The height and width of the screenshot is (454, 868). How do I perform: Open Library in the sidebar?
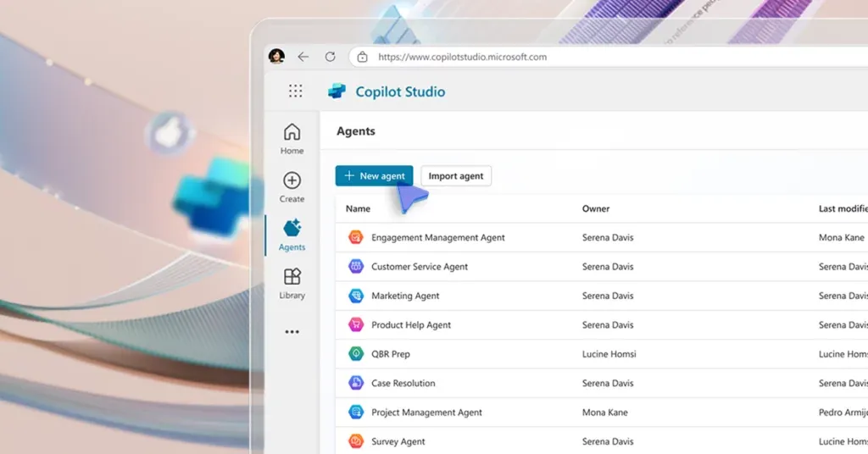292,284
